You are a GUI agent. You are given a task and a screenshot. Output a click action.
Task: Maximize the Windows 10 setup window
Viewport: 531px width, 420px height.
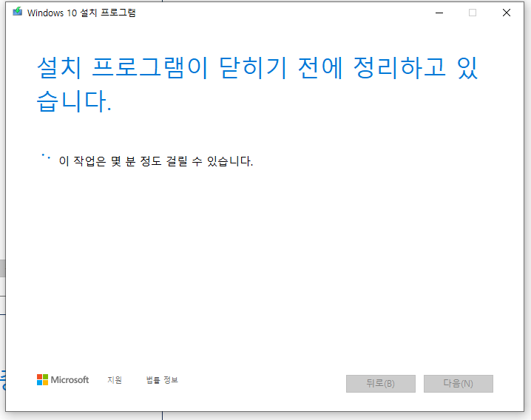pyautogui.click(x=473, y=13)
